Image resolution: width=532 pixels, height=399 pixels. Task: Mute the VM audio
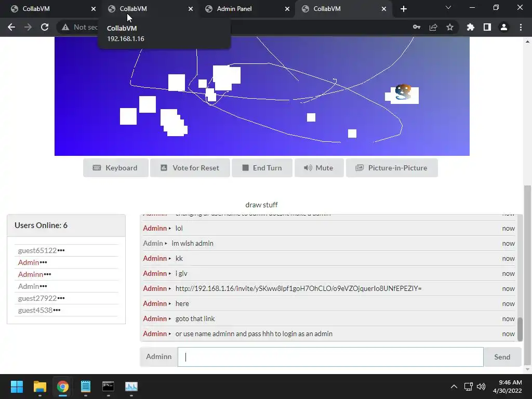pyautogui.click(x=319, y=168)
